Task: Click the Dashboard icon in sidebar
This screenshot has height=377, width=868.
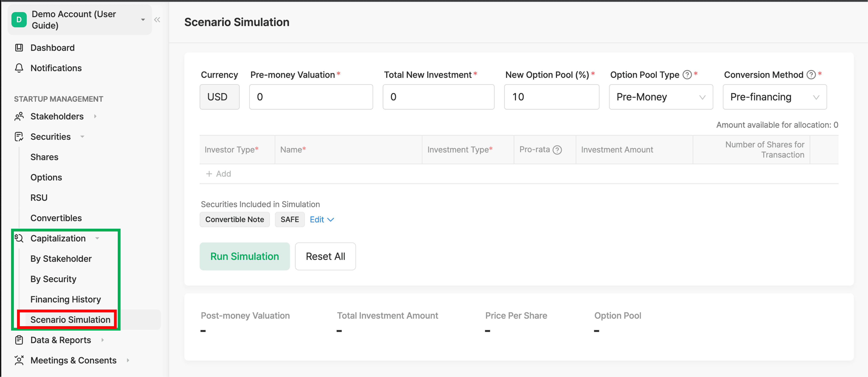Action: coord(19,47)
